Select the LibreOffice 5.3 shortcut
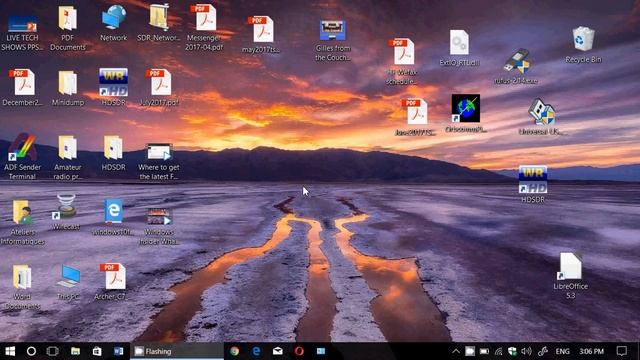 point(571,275)
